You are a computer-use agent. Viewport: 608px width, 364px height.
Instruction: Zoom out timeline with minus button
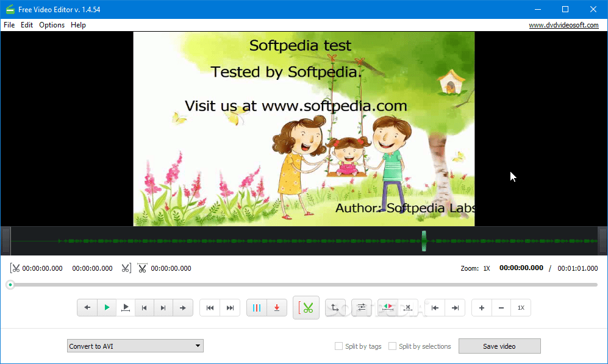[501, 308]
